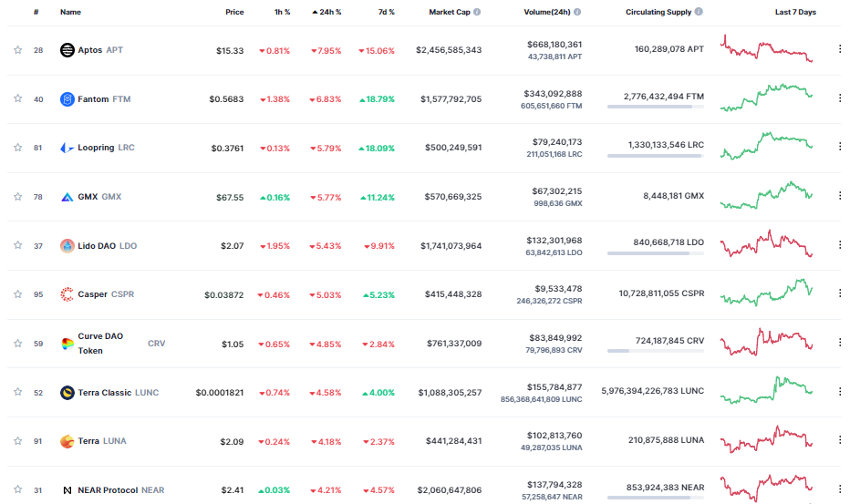Click the Aptos coin logo icon
Viewport: 860px width, 504px height.
67,50
